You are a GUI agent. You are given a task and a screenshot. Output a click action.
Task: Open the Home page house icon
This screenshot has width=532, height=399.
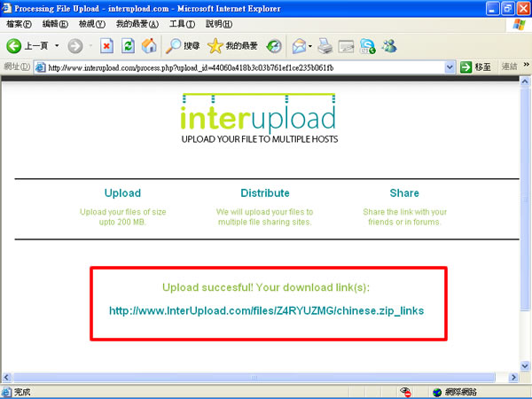[149, 46]
